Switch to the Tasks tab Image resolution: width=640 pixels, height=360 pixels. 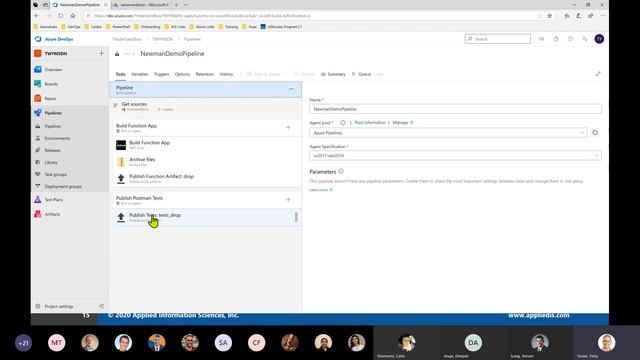point(120,74)
